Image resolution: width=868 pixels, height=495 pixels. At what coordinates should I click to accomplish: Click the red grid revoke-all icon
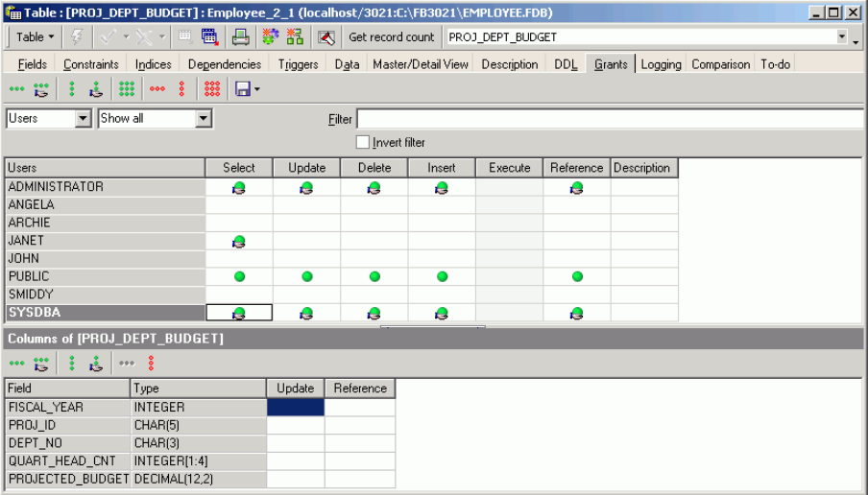click(x=212, y=88)
